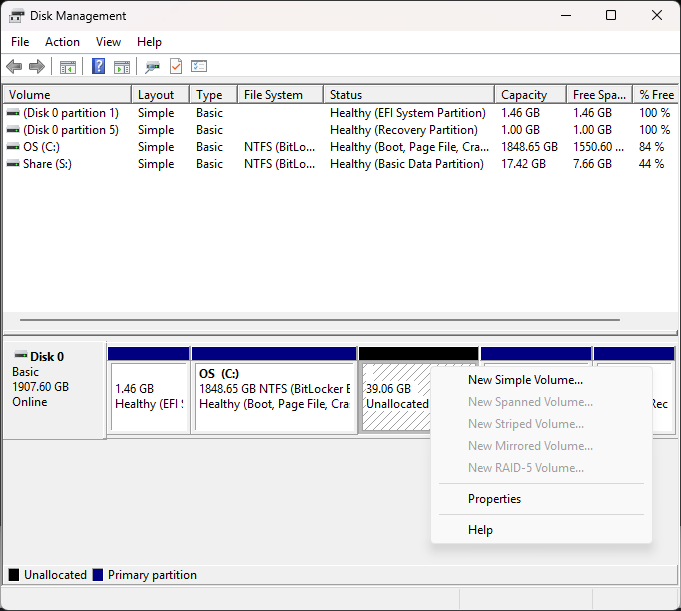Viewport: 681px width, 611px height.
Task: Click the greyed New Mirrored Volume... entry
Action: 541,446
